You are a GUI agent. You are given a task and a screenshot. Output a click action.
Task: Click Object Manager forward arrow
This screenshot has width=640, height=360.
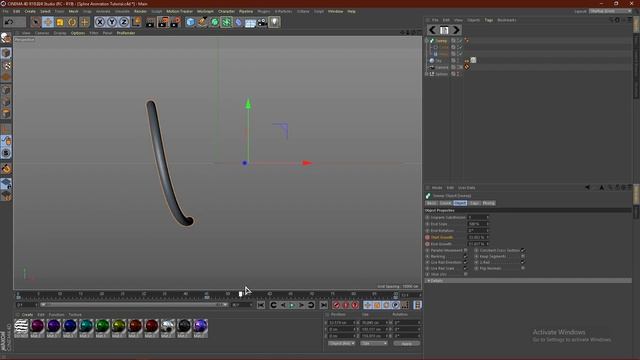point(456,30)
